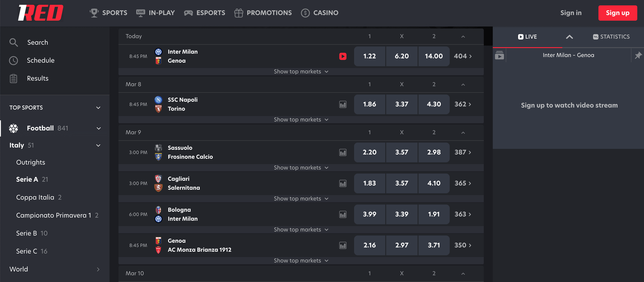Open Schedule via the clock icon
Image resolution: width=644 pixels, height=282 pixels.
tap(13, 61)
